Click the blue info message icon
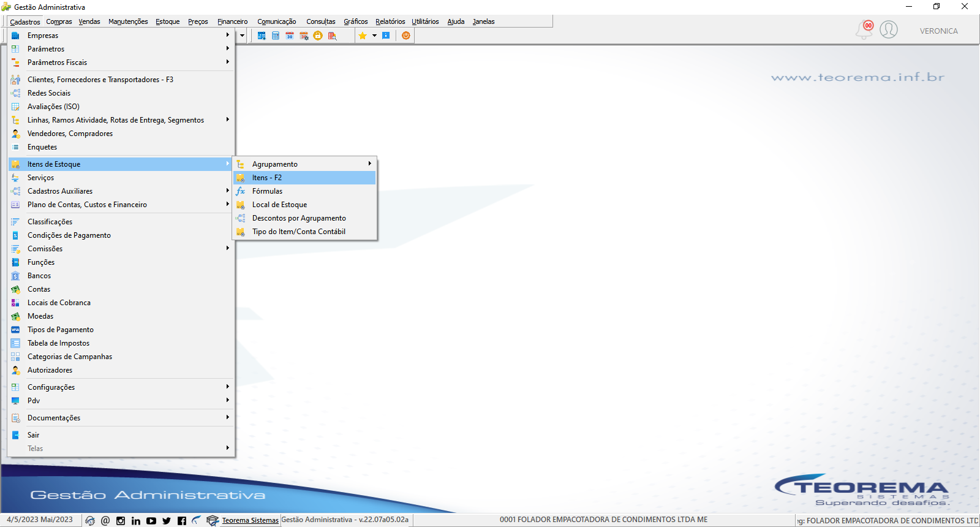The width and height of the screenshot is (980, 527). 386,36
